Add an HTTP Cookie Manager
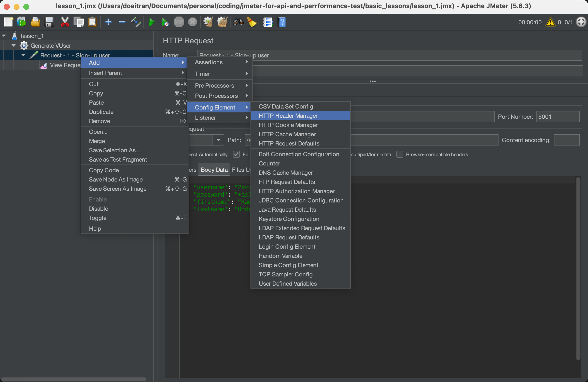Image resolution: width=588 pixels, height=382 pixels. click(x=300, y=125)
